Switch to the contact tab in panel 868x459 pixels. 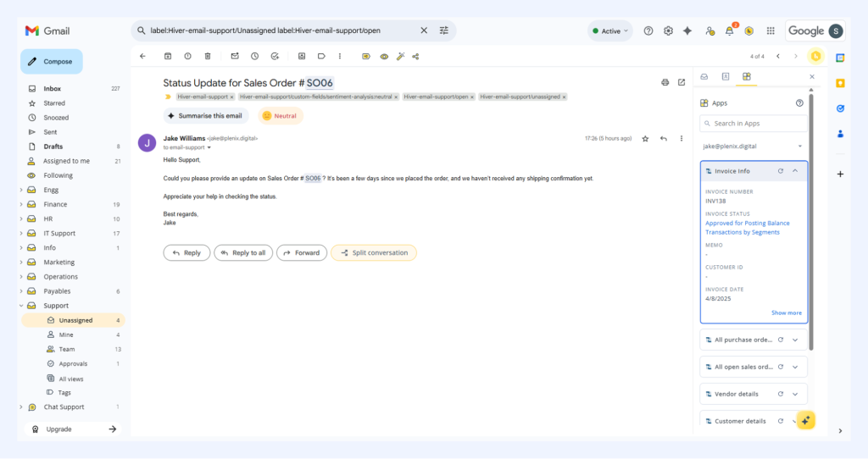pyautogui.click(x=726, y=77)
